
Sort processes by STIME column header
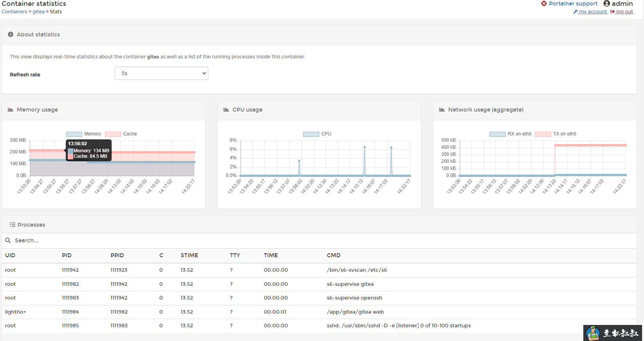pos(189,255)
